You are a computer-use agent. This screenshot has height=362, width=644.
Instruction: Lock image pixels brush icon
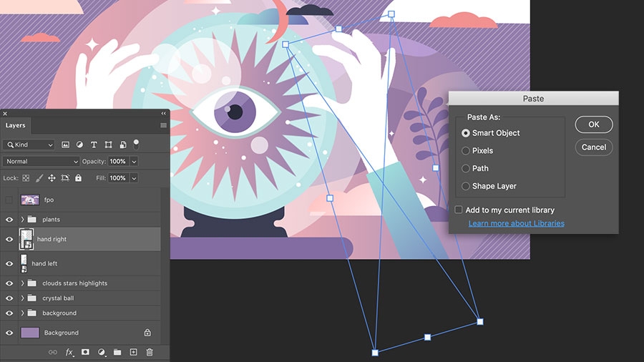pyautogui.click(x=39, y=178)
